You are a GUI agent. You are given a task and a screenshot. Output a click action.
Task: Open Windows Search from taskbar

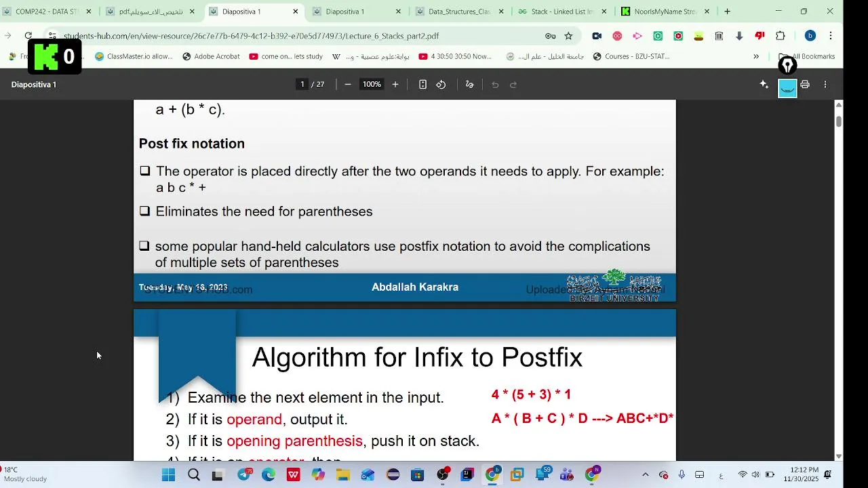point(194,475)
